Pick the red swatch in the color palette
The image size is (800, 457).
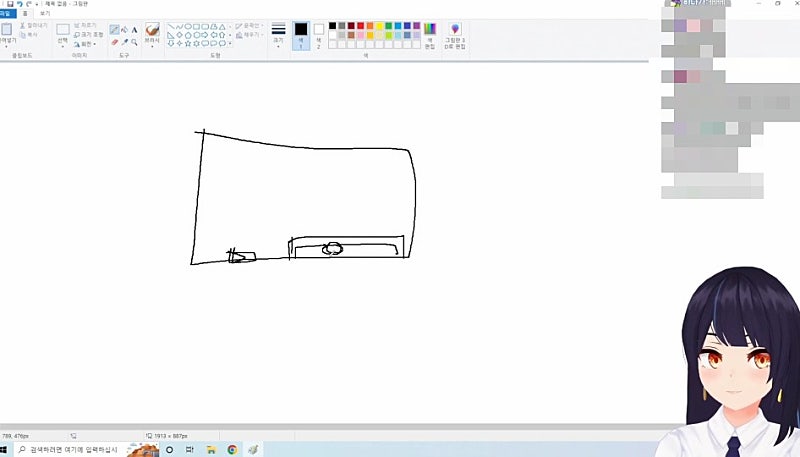pos(360,26)
